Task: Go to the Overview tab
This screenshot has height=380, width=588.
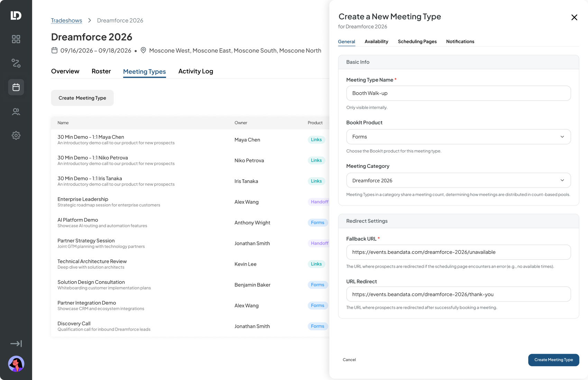Action: coord(65,71)
